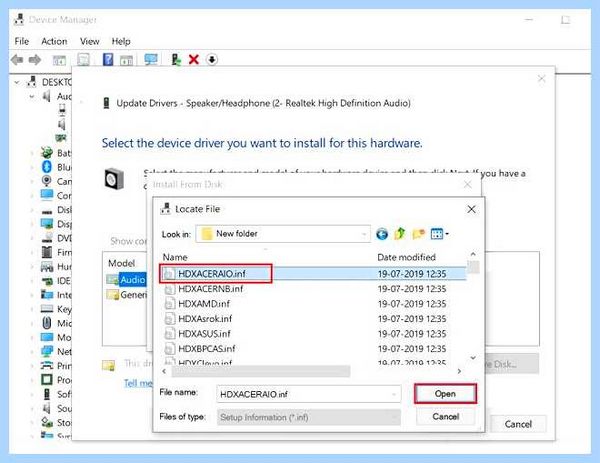Click Up One Level icon in Locate File

(x=399, y=233)
